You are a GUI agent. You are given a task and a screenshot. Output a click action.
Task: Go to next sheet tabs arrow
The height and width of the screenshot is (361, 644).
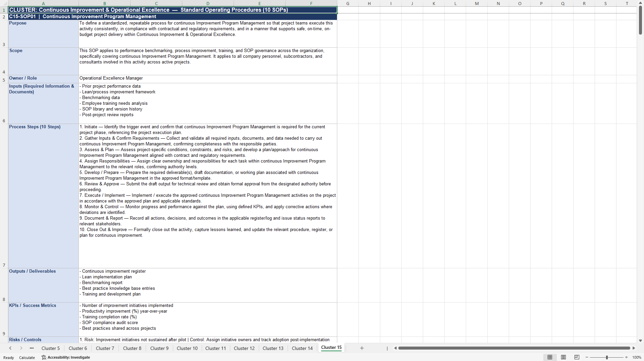pyautogui.click(x=21, y=348)
